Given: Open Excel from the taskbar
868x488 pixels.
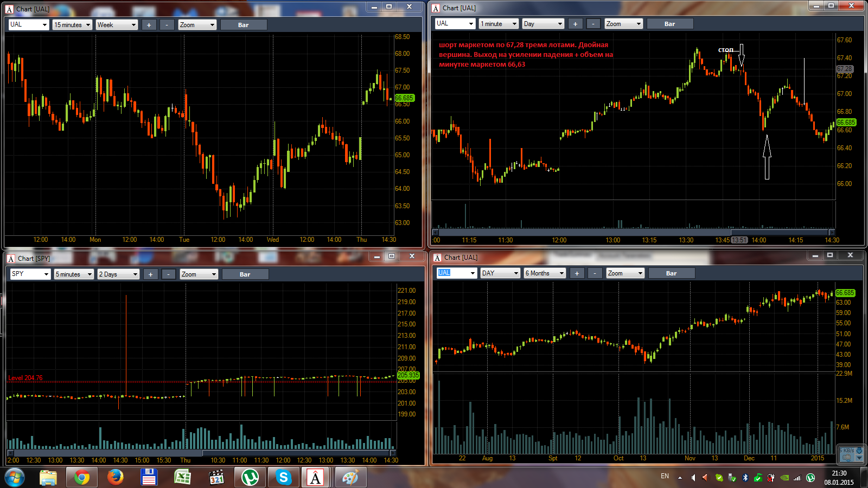Looking at the screenshot, I should [182, 477].
